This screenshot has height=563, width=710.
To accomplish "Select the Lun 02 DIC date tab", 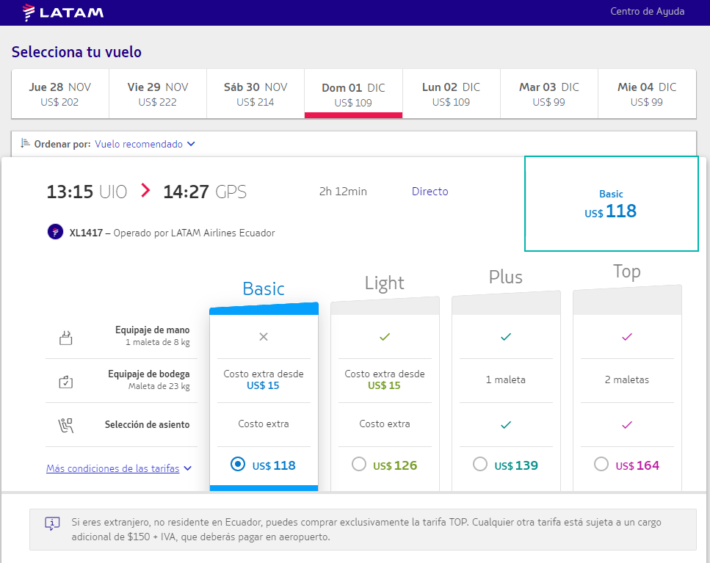I will click(x=451, y=94).
